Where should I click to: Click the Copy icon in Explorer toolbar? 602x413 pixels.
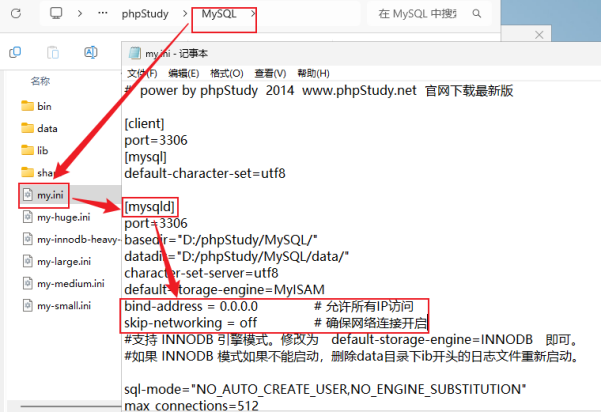tap(15, 52)
